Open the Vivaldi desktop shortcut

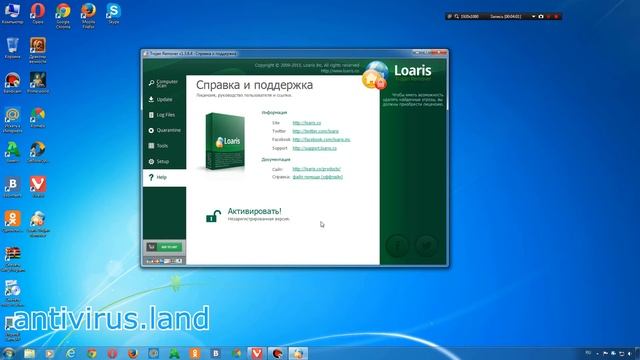(x=38, y=187)
